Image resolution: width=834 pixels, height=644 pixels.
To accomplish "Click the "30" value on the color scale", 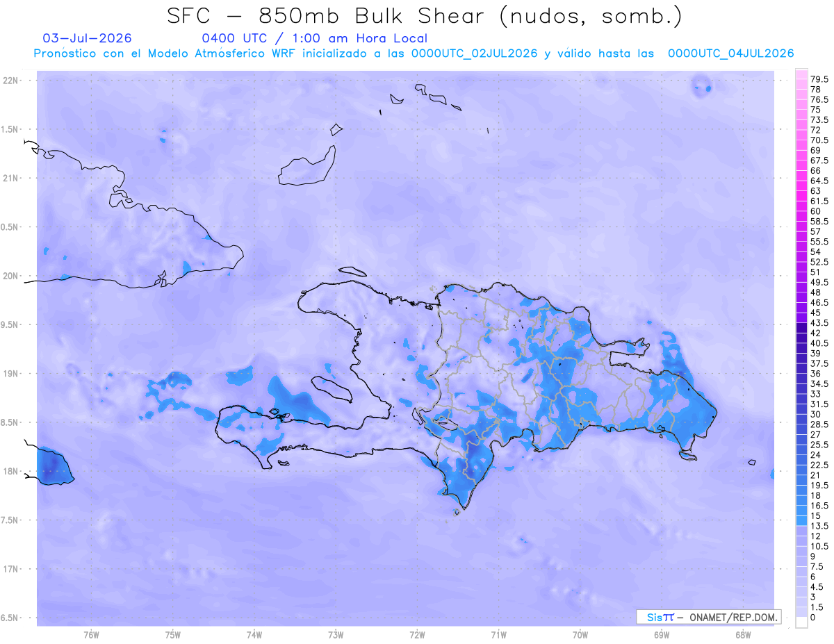I will (x=815, y=413).
